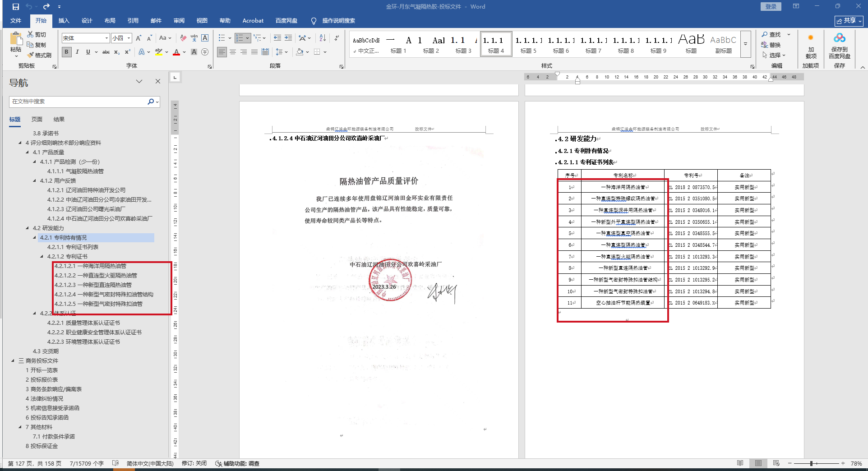Save the document from the quick access toolbar
This screenshot has width=868, height=471.
point(16,7)
